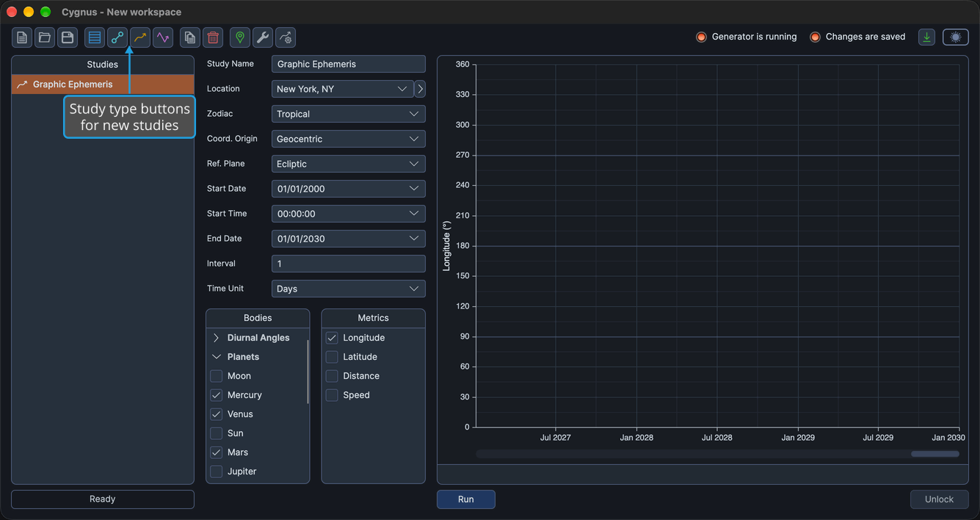The height and width of the screenshot is (520, 980).
Task: Expand the Diurnal Angles group
Action: click(x=217, y=338)
